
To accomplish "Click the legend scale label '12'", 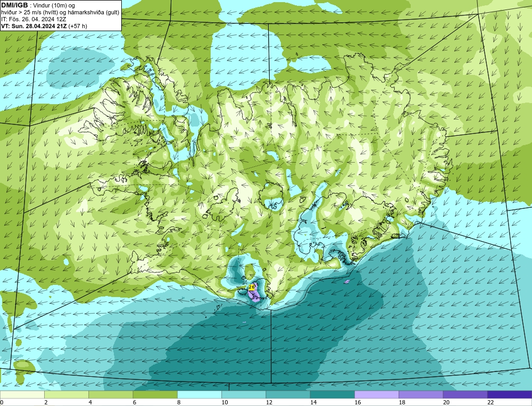I will pyautogui.click(x=269, y=402).
